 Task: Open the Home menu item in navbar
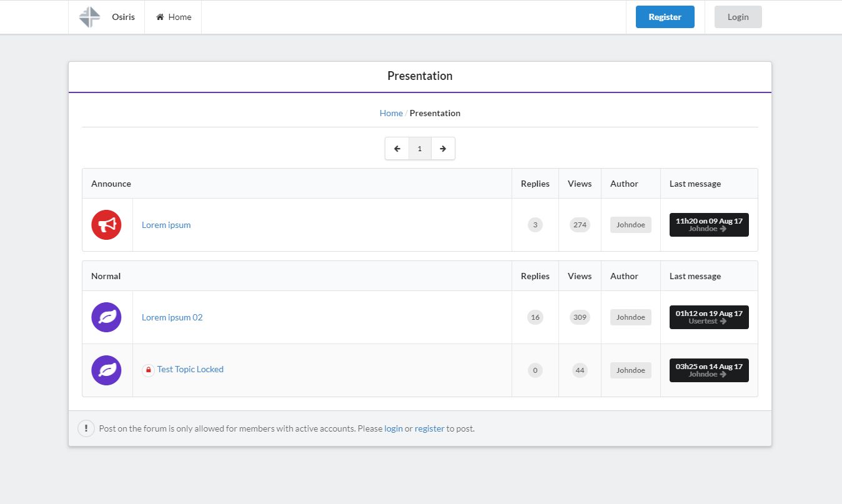coord(174,17)
